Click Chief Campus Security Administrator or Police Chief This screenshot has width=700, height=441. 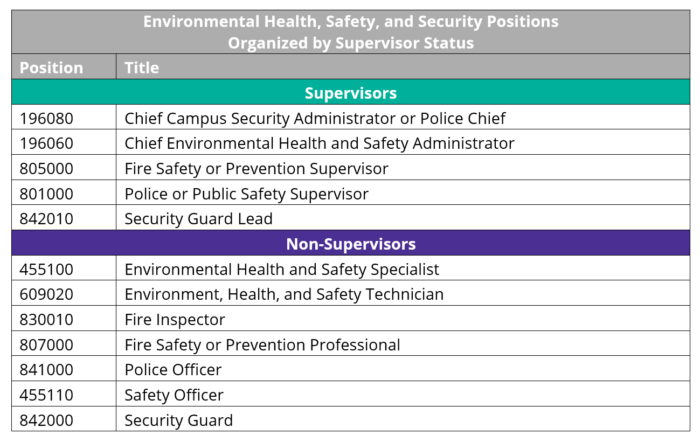click(x=314, y=118)
